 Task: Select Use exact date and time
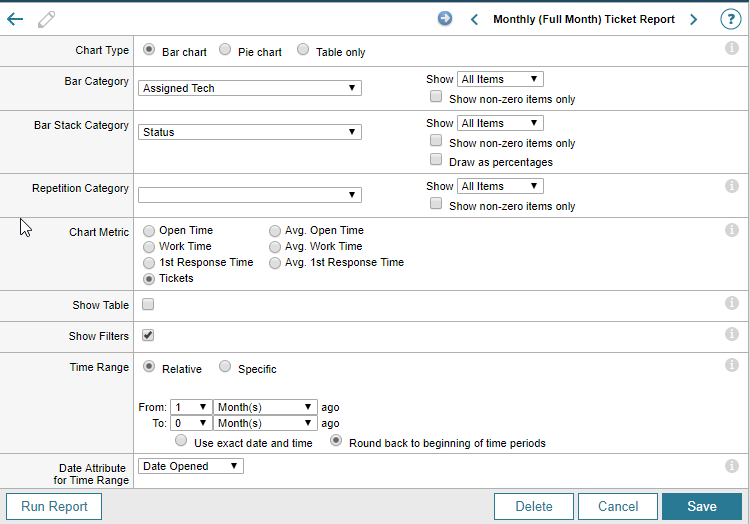click(x=181, y=440)
